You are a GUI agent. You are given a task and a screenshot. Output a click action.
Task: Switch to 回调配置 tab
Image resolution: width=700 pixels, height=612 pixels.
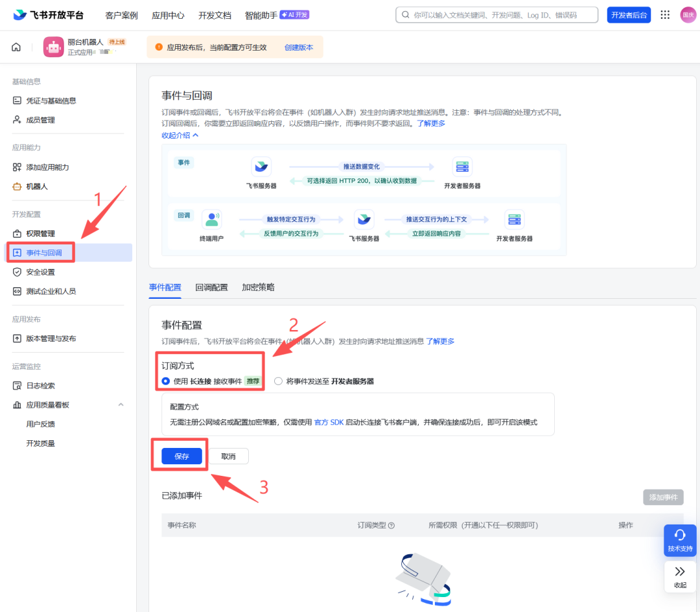point(211,287)
